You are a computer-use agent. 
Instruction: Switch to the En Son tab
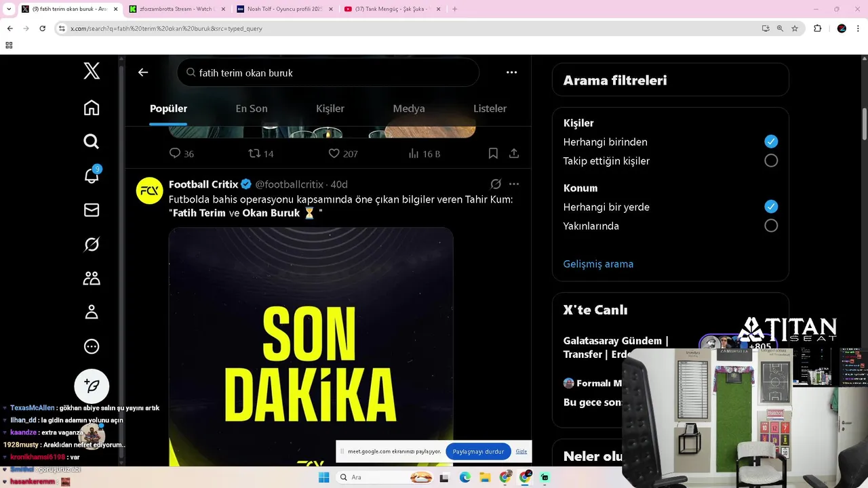pyautogui.click(x=252, y=108)
